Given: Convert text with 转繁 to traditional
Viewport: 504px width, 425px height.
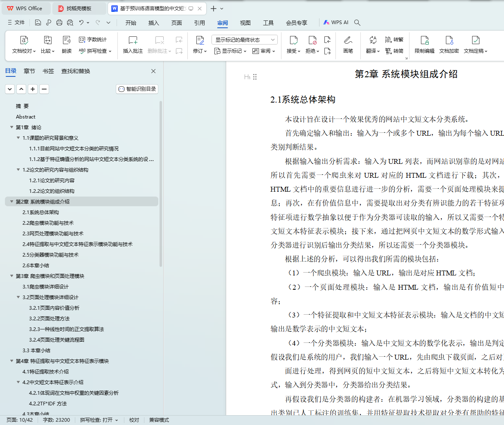Looking at the screenshot, I should [394, 40].
